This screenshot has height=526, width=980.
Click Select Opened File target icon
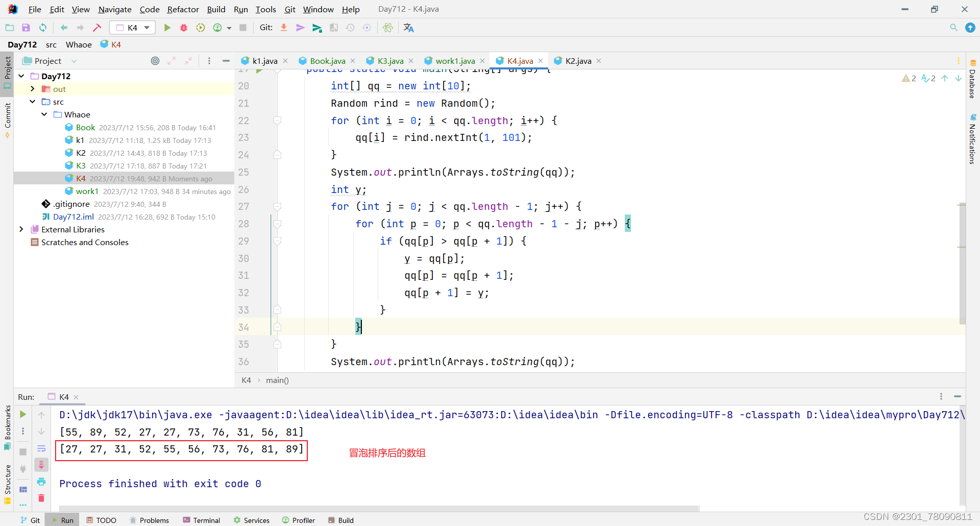click(155, 61)
